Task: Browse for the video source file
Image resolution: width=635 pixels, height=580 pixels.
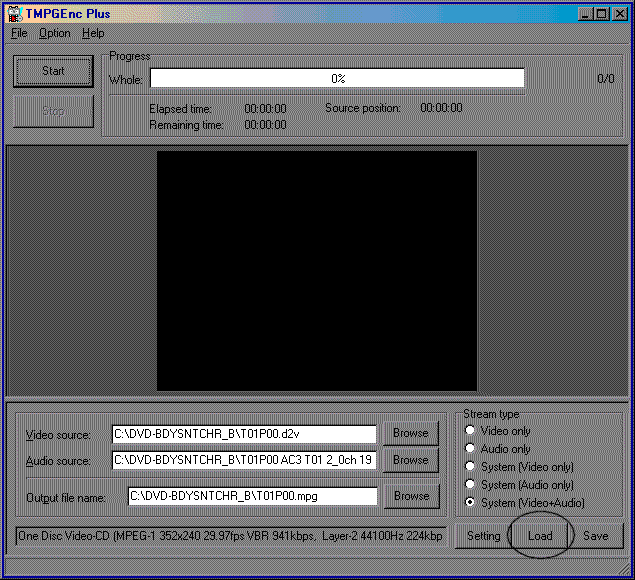Action: click(411, 433)
